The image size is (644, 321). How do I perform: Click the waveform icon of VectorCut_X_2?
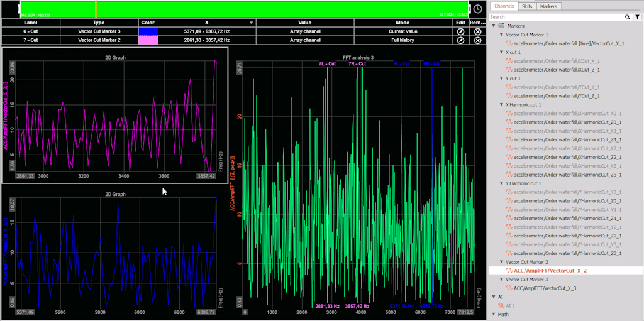(509, 271)
